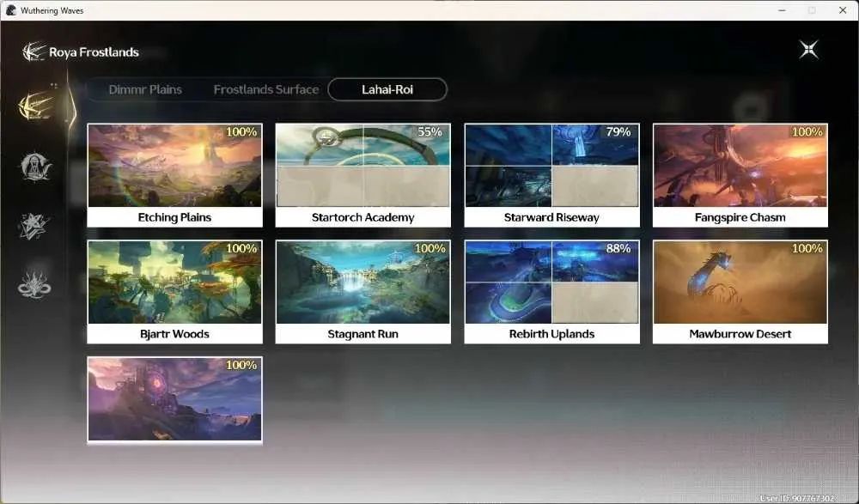The width and height of the screenshot is (859, 504).
Task: Select the Lahai-Roi tab
Action: coord(387,89)
